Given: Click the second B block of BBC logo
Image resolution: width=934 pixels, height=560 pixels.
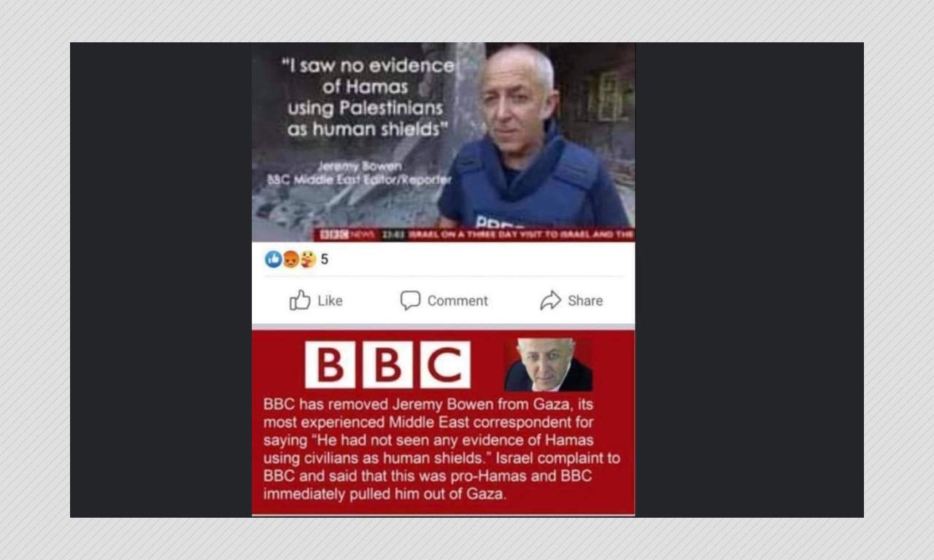Looking at the screenshot, I should tap(387, 365).
